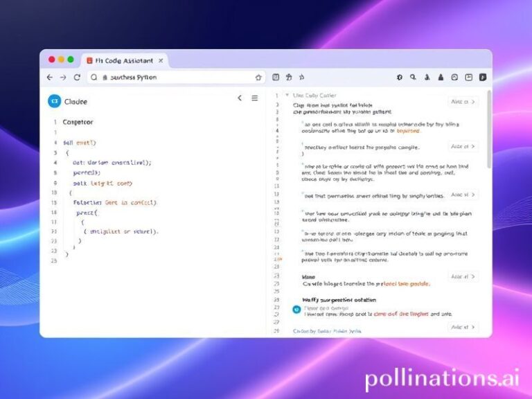Click the red favicon on the Code Assistant tab
The height and width of the screenshot is (399, 532).
tap(89, 61)
